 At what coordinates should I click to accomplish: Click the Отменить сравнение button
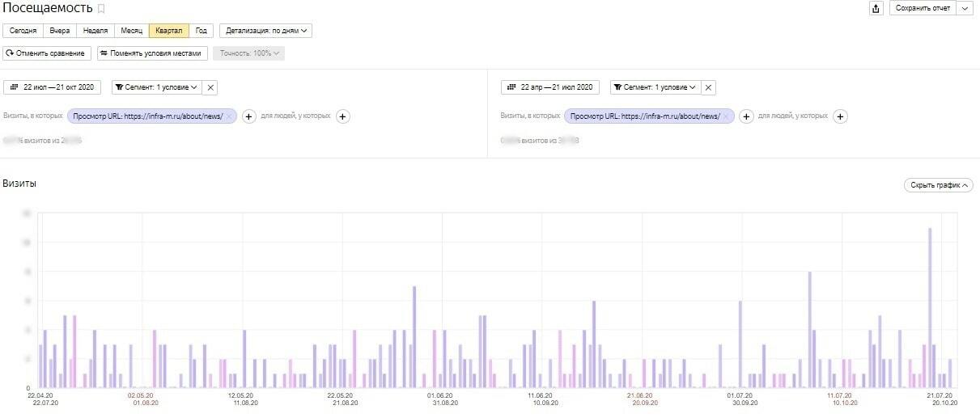click(x=48, y=53)
